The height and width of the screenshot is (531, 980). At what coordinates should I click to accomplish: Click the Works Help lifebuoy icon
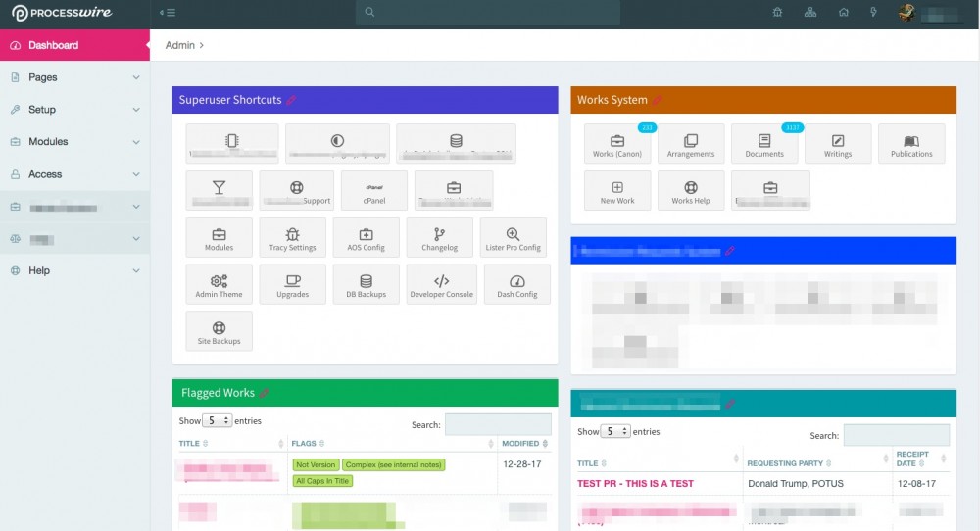[x=690, y=190]
